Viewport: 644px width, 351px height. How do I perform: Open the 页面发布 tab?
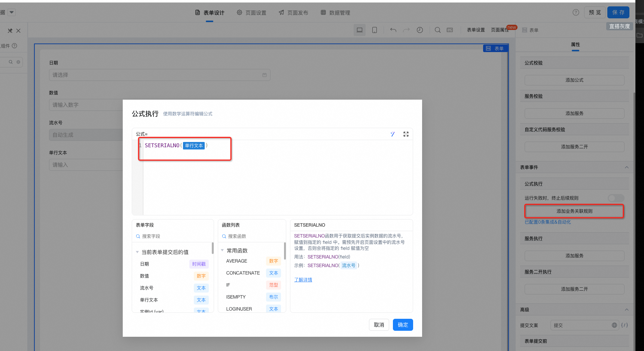(x=293, y=13)
